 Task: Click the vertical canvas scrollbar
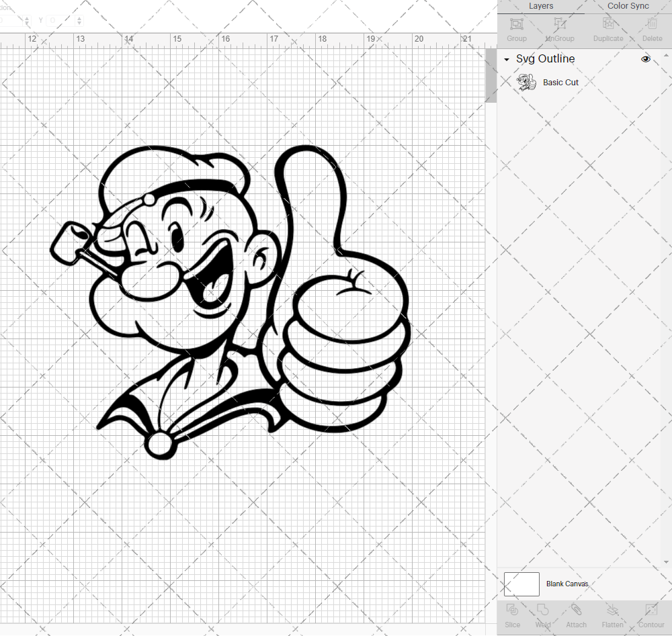coord(491,74)
